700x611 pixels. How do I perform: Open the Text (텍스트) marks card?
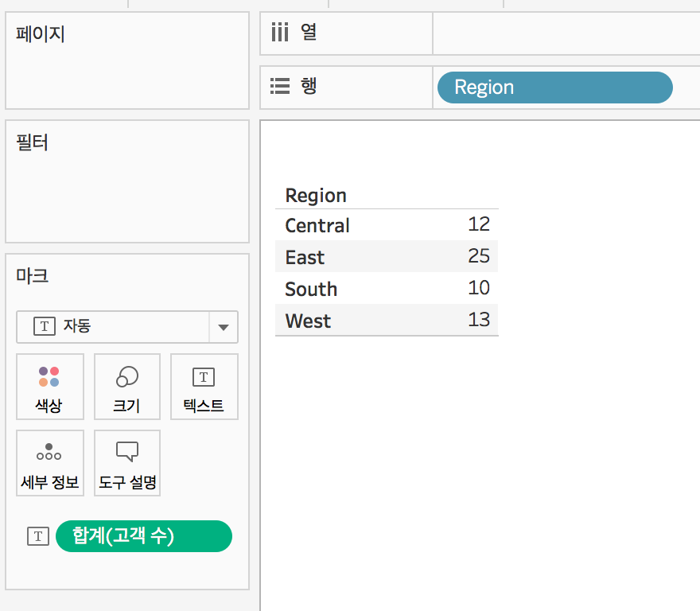click(x=204, y=387)
